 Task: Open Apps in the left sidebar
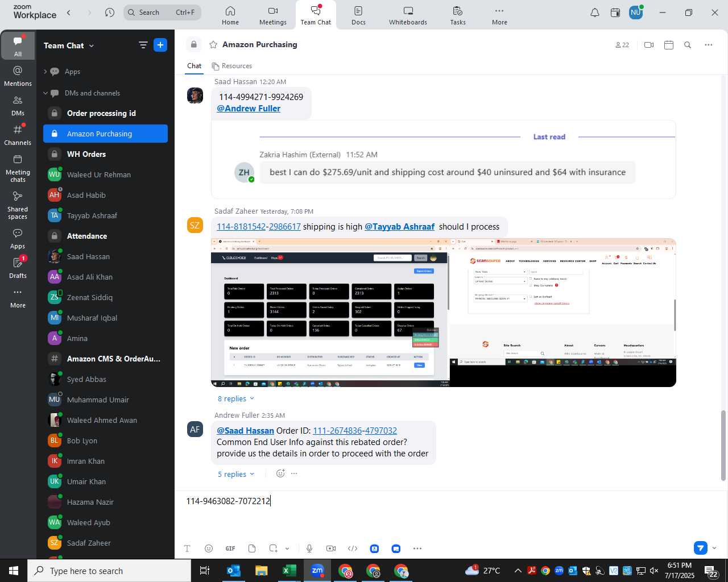(x=18, y=239)
